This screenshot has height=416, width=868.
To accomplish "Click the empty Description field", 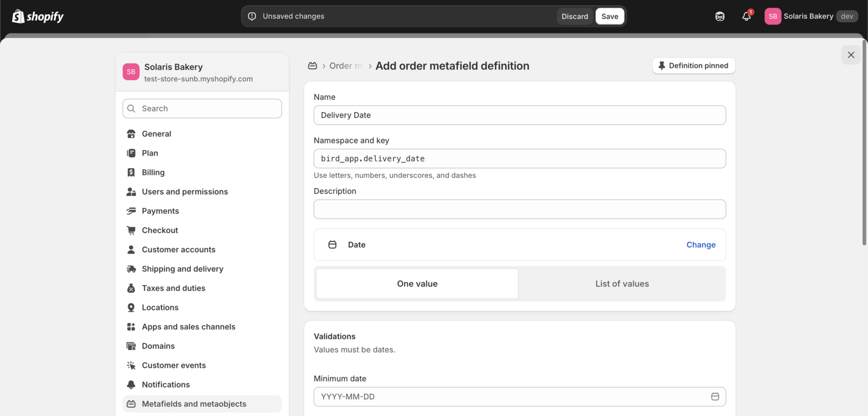I will click(520, 209).
